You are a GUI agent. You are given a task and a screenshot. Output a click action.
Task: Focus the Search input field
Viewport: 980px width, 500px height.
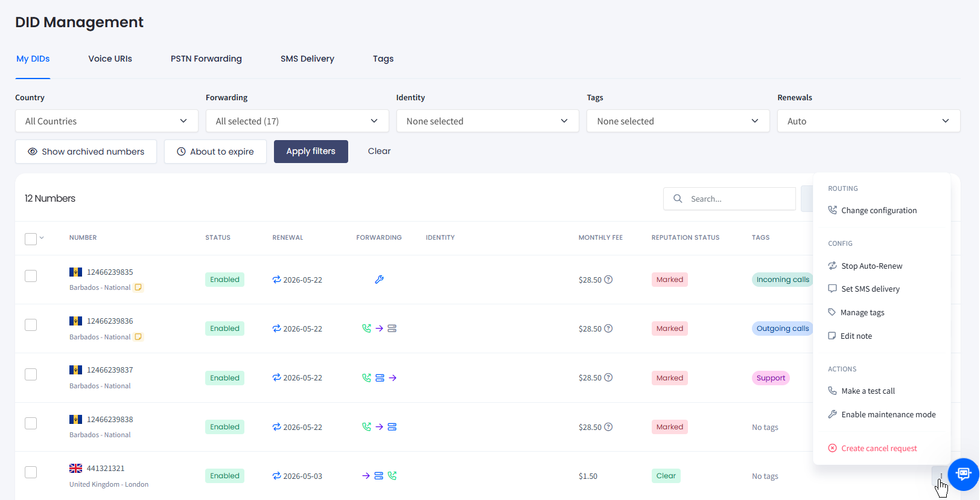730,199
